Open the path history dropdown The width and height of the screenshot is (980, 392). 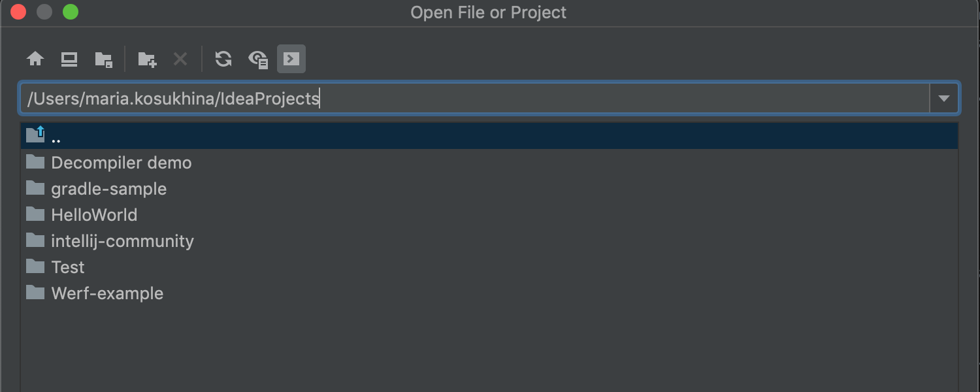943,99
